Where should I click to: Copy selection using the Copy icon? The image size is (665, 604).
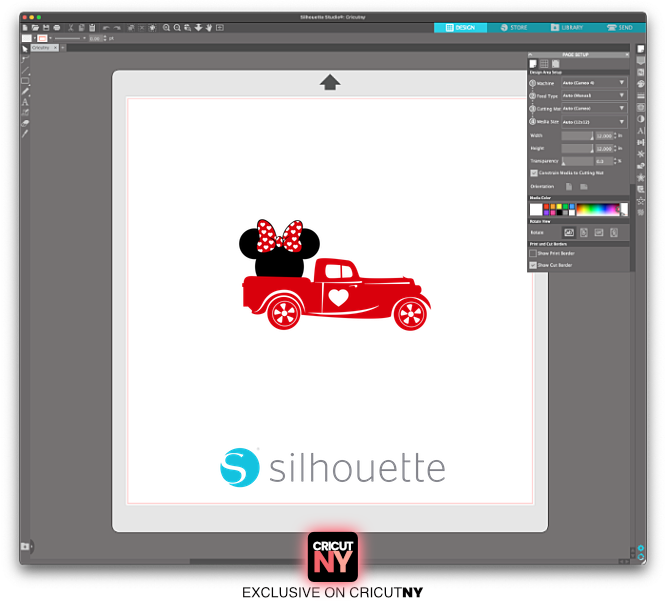[81, 28]
